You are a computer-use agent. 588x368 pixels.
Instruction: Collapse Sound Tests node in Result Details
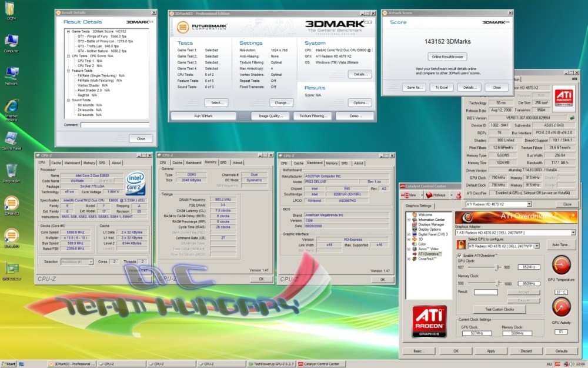(x=68, y=100)
